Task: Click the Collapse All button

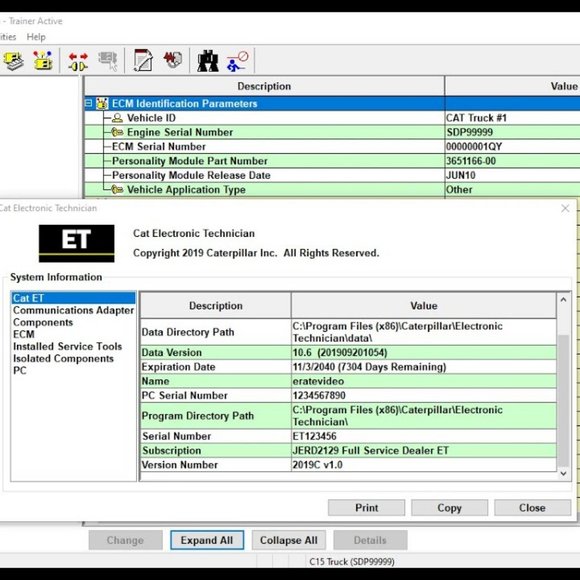Action: [x=289, y=540]
